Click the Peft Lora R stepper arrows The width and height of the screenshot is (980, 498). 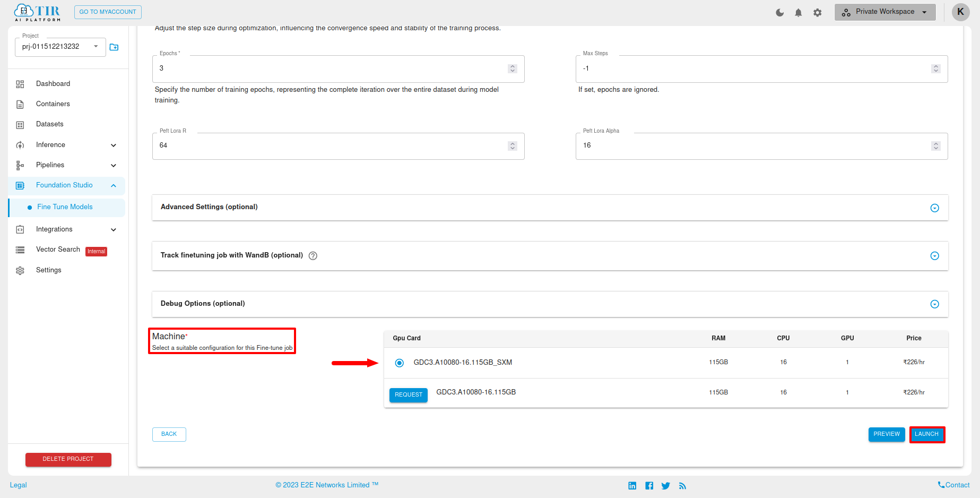point(513,146)
